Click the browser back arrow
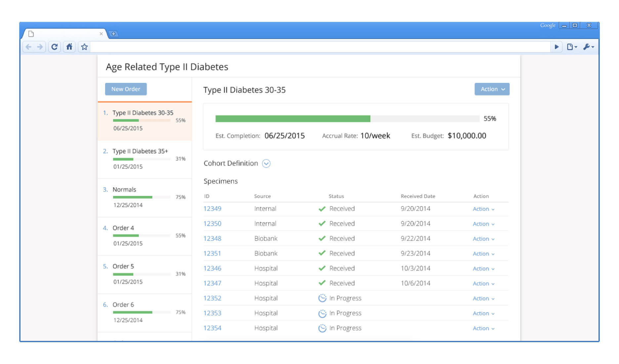This screenshot has height=364, width=619. click(29, 47)
